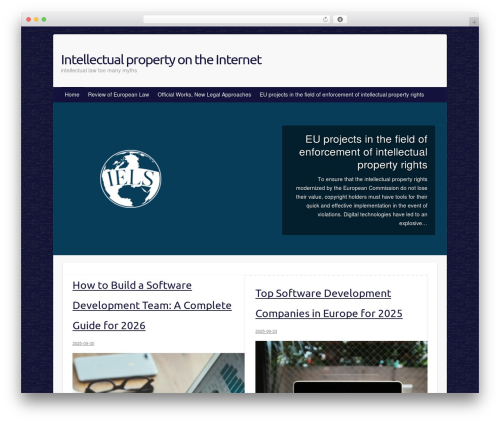Click site title Intellectual property on the Internet

(161, 60)
